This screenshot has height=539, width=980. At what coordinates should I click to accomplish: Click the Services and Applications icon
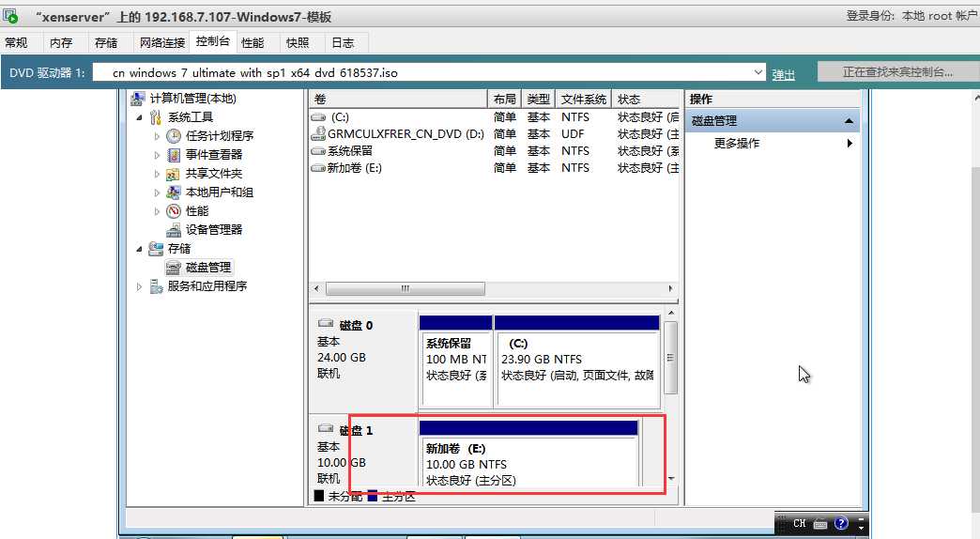click(x=156, y=286)
